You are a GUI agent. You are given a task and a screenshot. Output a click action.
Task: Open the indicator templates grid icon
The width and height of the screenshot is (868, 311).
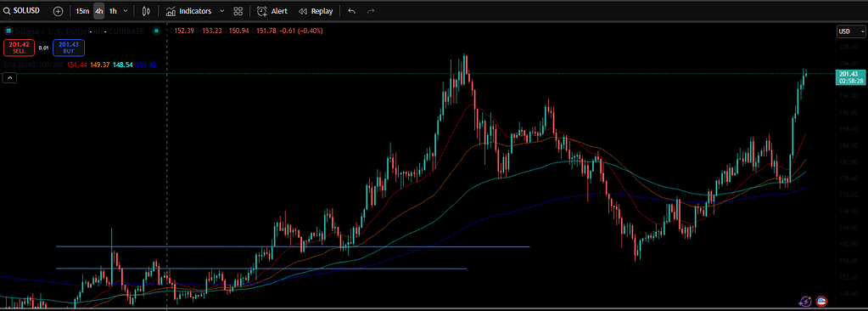(x=238, y=11)
